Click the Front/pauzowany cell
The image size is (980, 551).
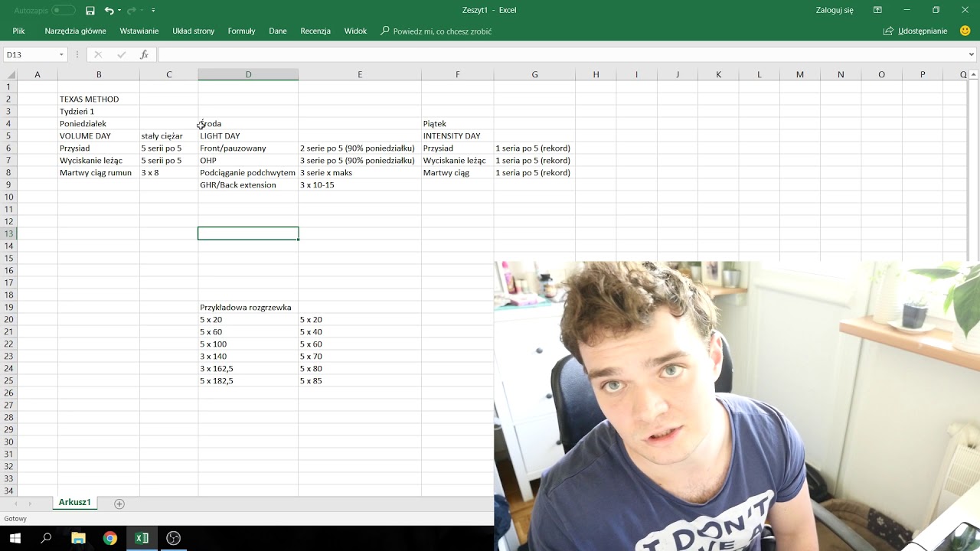click(248, 148)
